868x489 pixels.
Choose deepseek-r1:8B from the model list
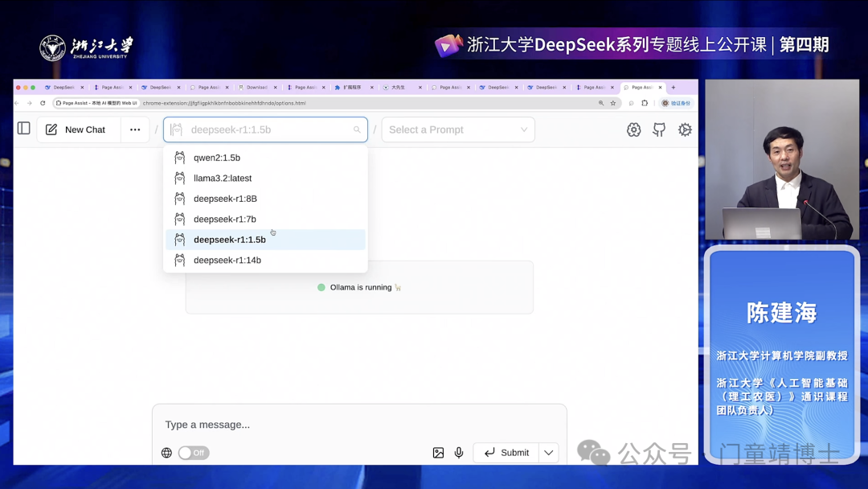tap(266, 199)
